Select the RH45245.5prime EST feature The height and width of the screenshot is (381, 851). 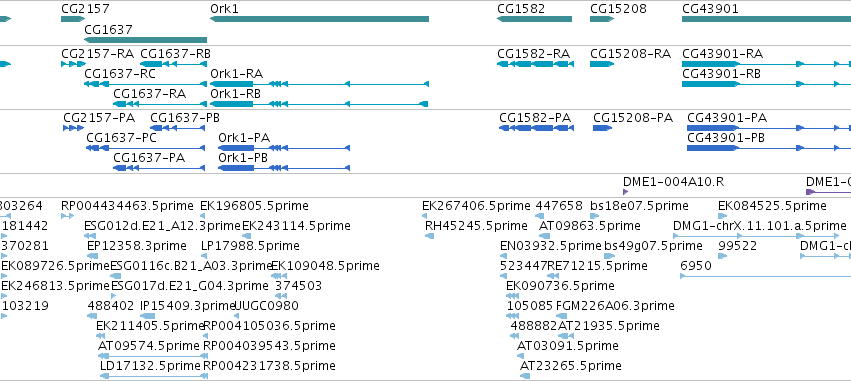pos(429,236)
